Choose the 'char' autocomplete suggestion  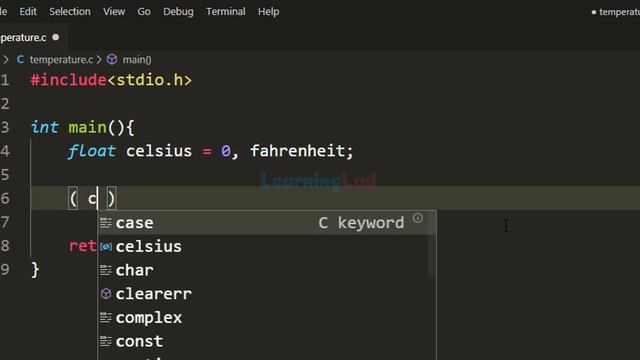pos(267,270)
